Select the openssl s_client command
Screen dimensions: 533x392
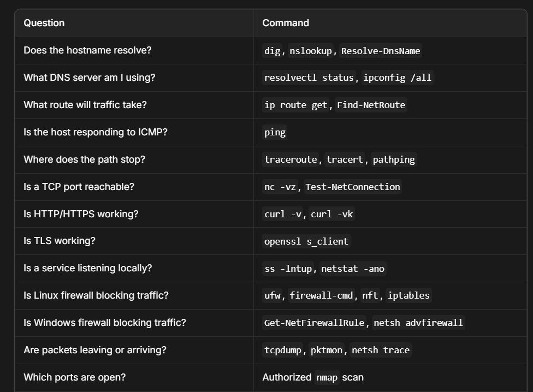click(x=306, y=241)
